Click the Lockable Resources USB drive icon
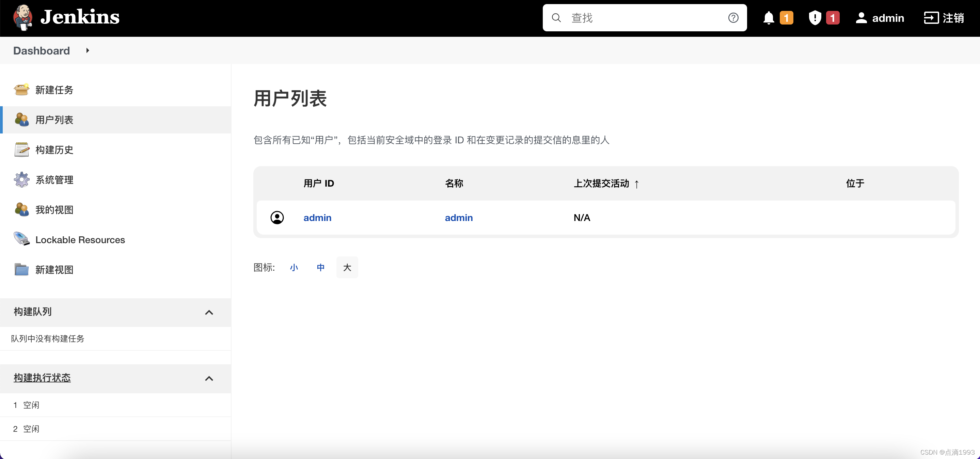Screen dimensions: 980x459 click(x=22, y=240)
